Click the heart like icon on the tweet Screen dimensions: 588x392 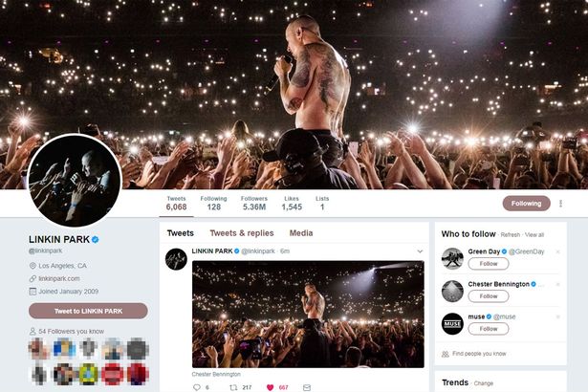(x=270, y=387)
